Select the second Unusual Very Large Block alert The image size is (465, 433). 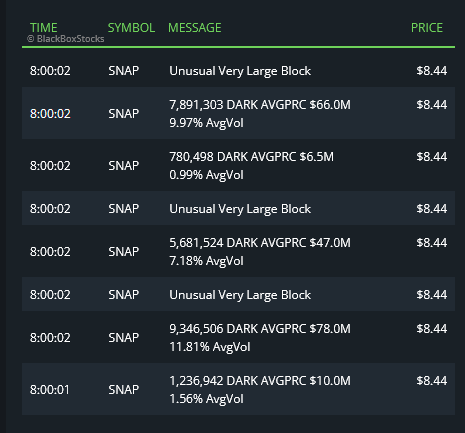click(x=238, y=208)
